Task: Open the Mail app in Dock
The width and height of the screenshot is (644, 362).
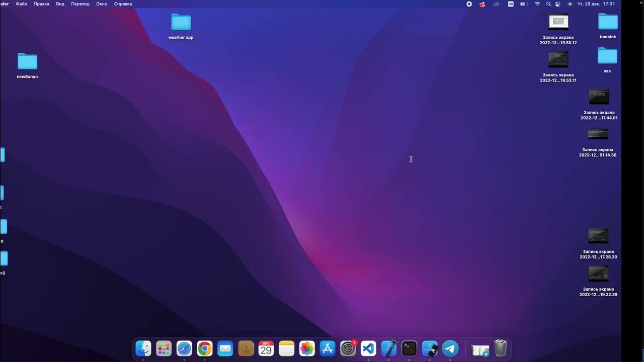Action: (225, 348)
